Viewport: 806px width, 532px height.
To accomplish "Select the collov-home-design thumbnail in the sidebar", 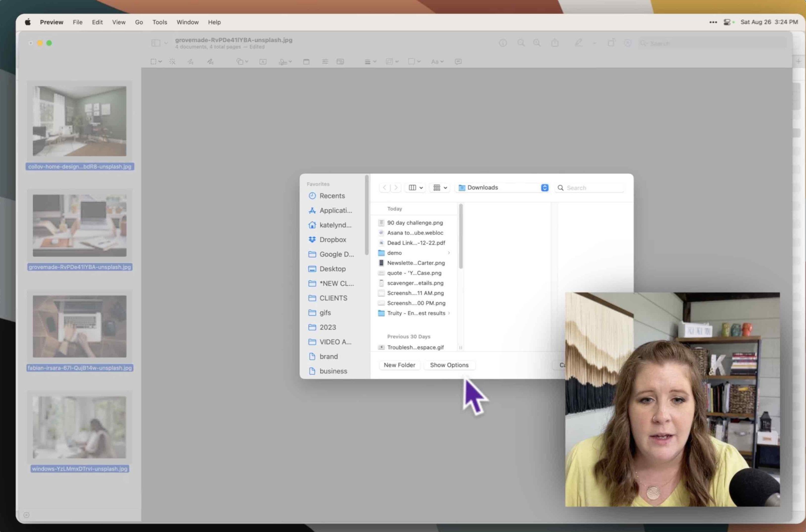I will click(x=79, y=121).
